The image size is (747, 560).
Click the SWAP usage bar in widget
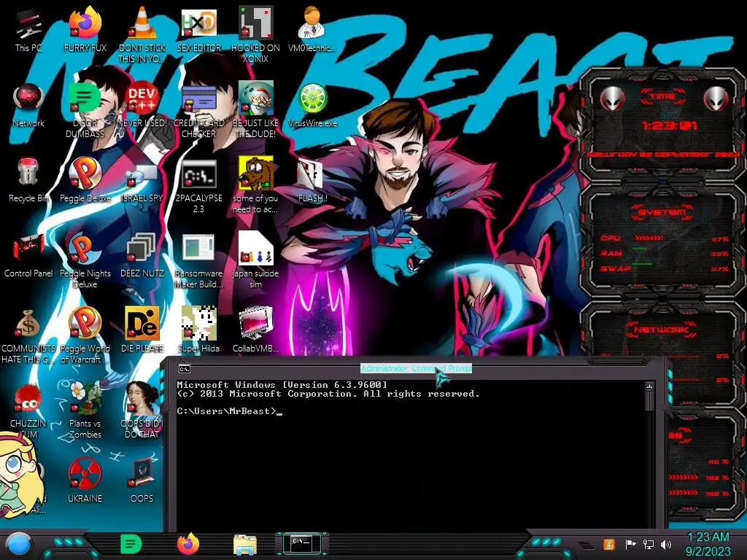pyautogui.click(x=643, y=263)
